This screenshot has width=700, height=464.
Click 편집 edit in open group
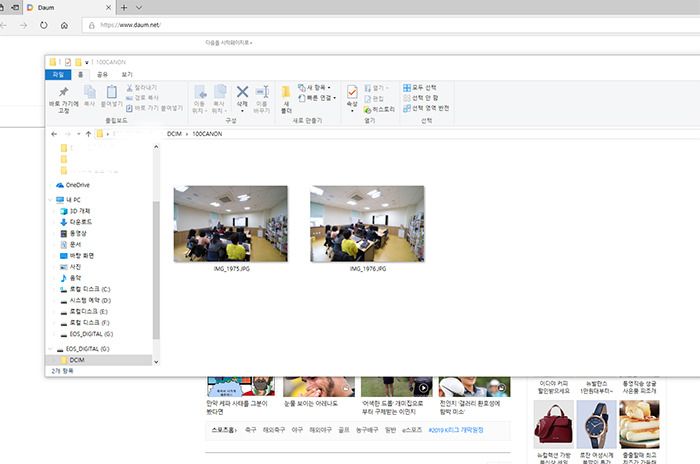click(x=374, y=99)
